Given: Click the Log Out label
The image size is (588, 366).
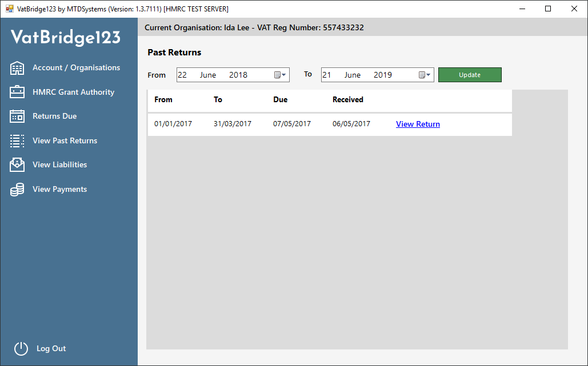Looking at the screenshot, I should (x=51, y=348).
